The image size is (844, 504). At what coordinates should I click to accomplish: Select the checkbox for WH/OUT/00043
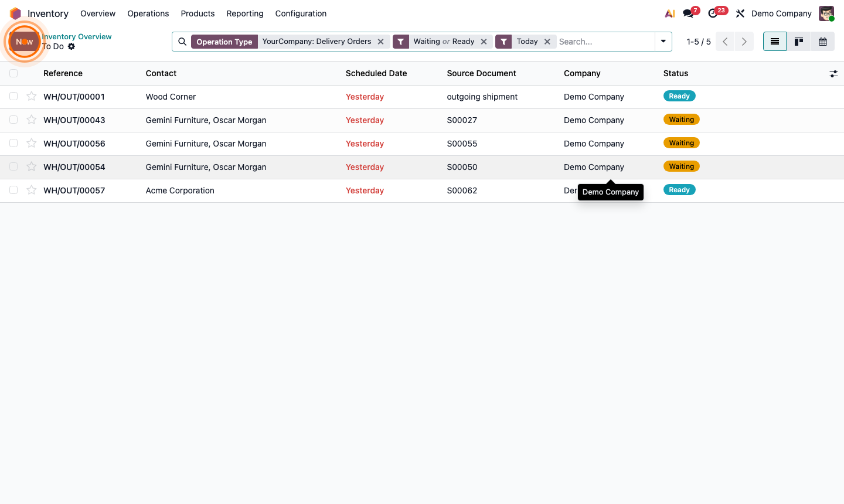pos(13,120)
